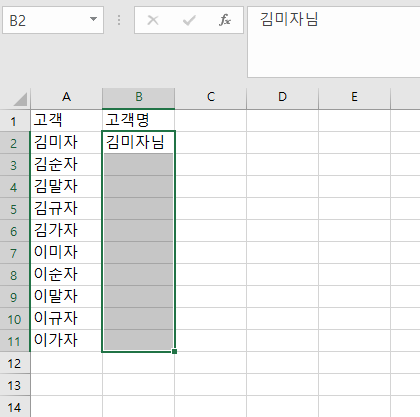The height and width of the screenshot is (417, 420).
Task: Click shaded cell B11 next to 이가자
Action: click(139, 341)
